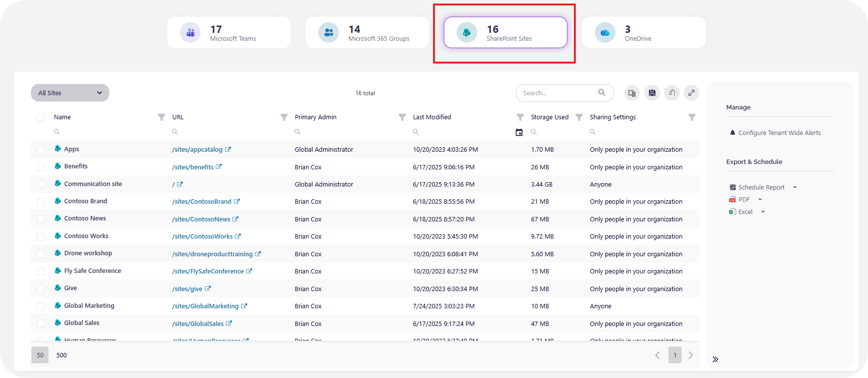This screenshot has width=868, height=378.
Task: Open the Storage Used column filter
Action: (579, 117)
